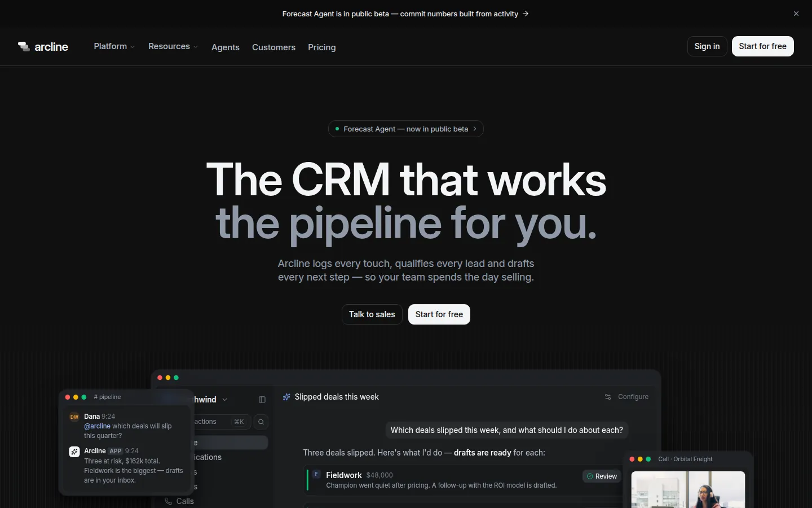Screen dimensions: 812x508
Task: Expand the workspace name dropdown chevron
Action: click(x=225, y=400)
